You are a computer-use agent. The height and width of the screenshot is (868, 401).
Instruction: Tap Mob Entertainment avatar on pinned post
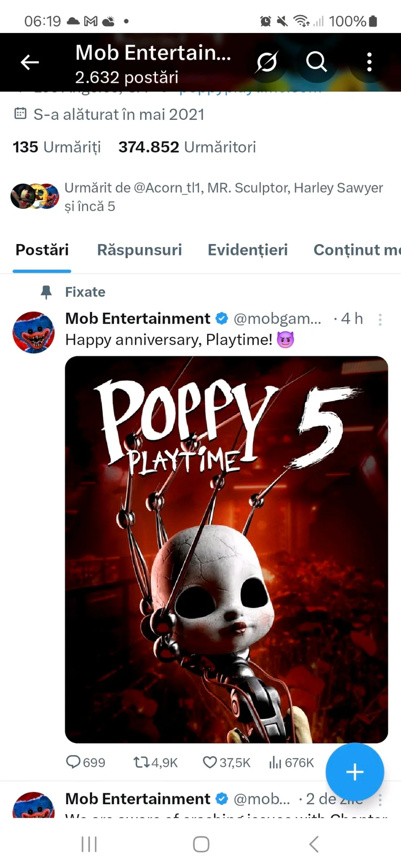pos(33,332)
